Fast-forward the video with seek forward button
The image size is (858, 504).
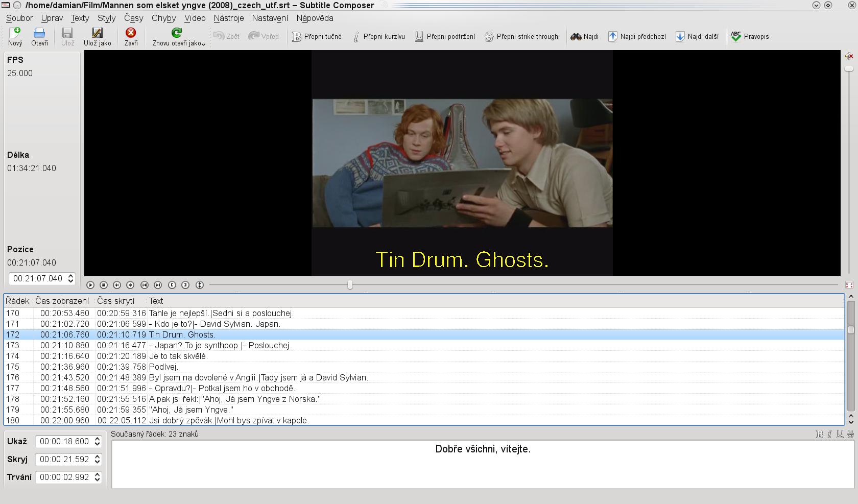130,285
